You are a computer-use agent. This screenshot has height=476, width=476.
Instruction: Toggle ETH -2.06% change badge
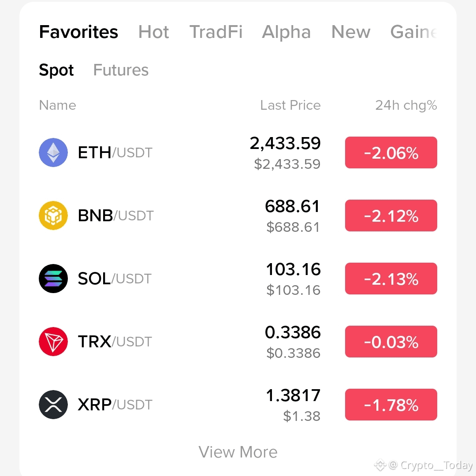[391, 152]
